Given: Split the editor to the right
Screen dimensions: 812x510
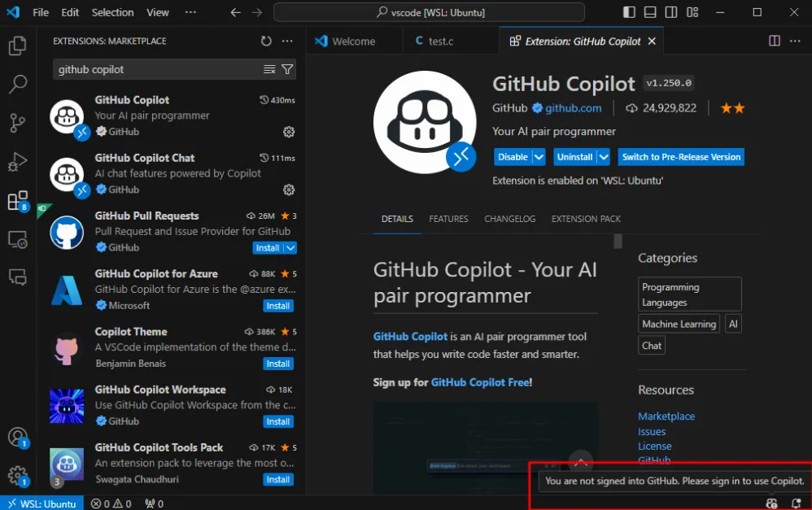Looking at the screenshot, I should [x=775, y=41].
